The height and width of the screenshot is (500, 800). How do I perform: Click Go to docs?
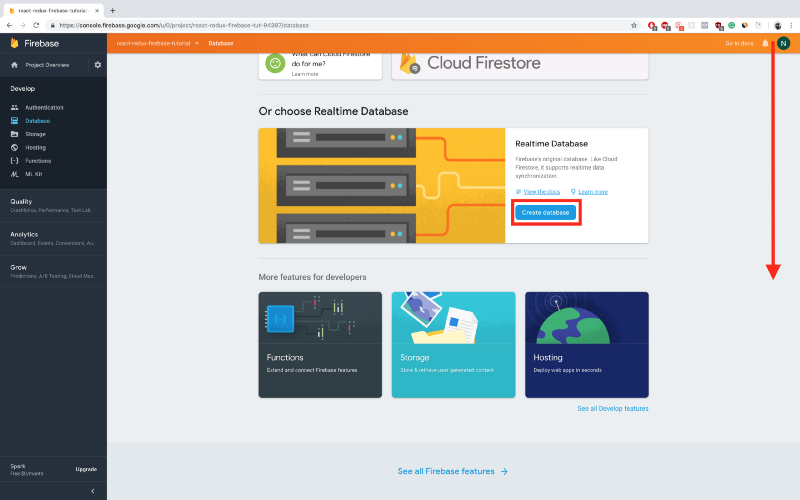click(739, 43)
